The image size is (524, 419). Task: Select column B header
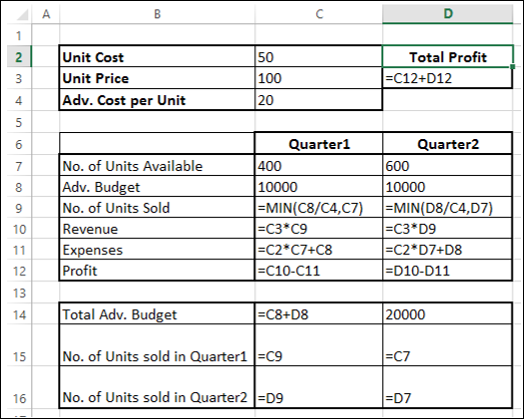157,14
